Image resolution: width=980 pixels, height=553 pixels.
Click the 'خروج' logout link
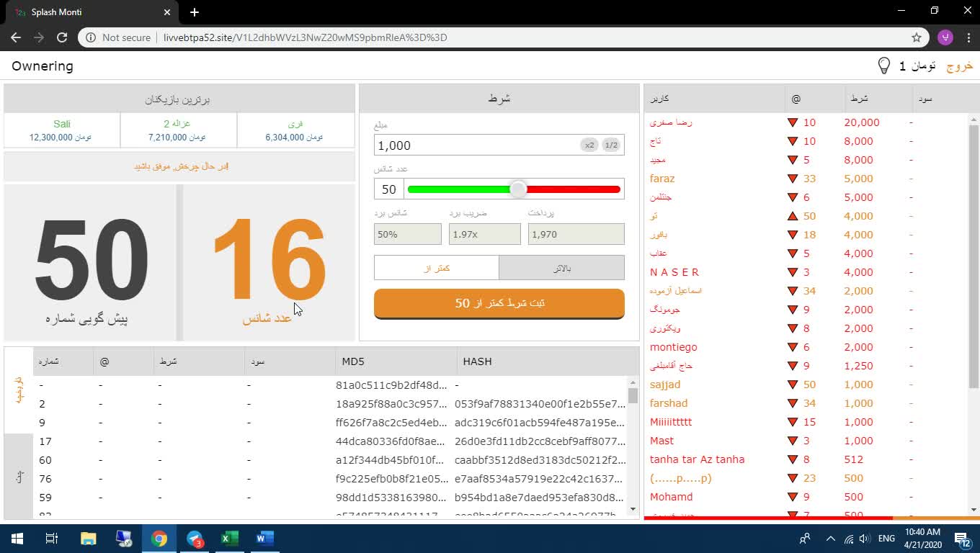(959, 66)
